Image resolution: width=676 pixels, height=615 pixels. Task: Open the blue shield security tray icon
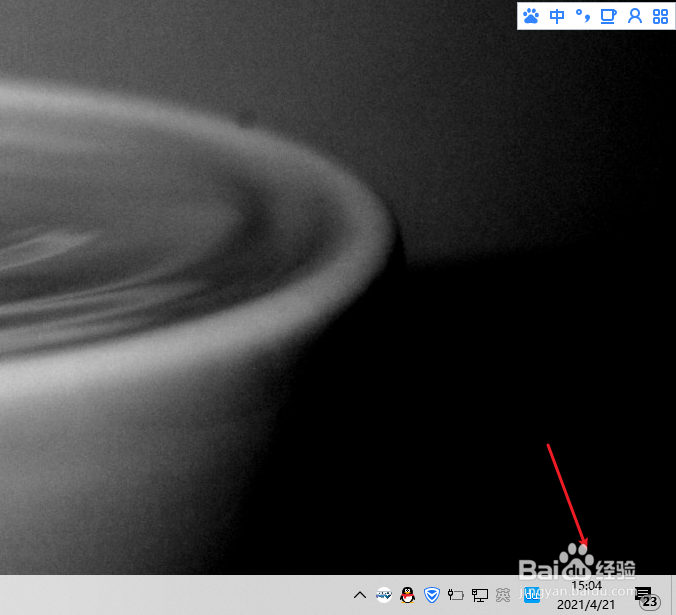[432, 595]
